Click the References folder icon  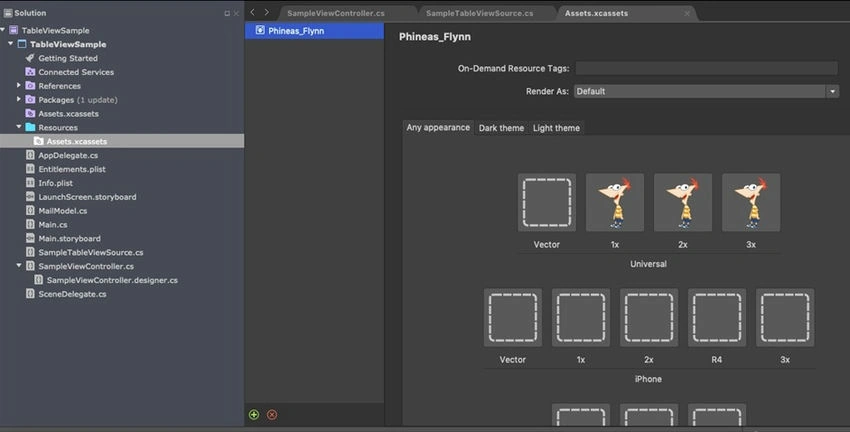(x=30, y=86)
